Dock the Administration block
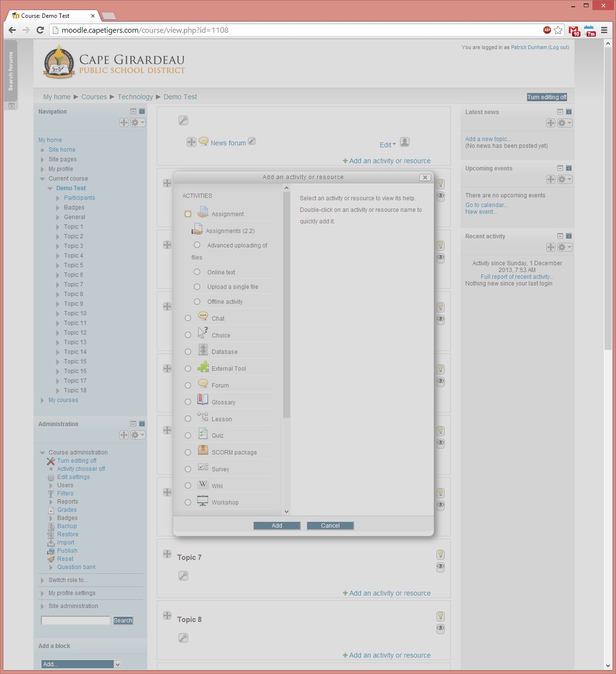This screenshot has width=616, height=674. pyautogui.click(x=142, y=424)
